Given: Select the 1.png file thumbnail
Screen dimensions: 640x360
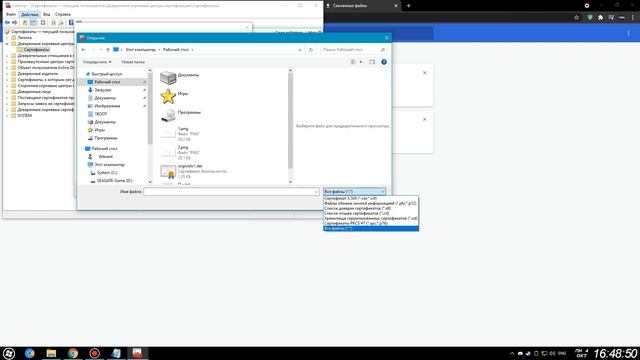Looking at the screenshot, I should (x=168, y=134).
